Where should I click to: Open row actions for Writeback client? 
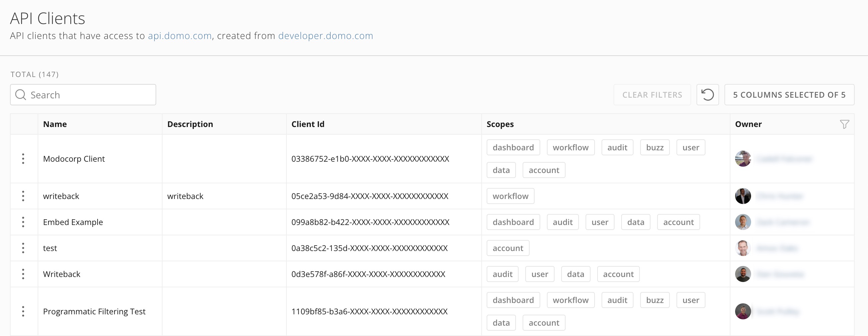coord(23,274)
